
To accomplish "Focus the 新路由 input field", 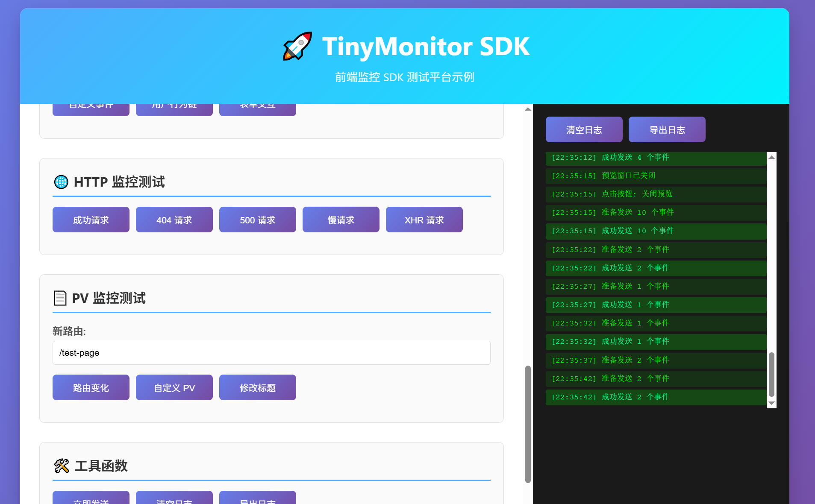I will [271, 353].
